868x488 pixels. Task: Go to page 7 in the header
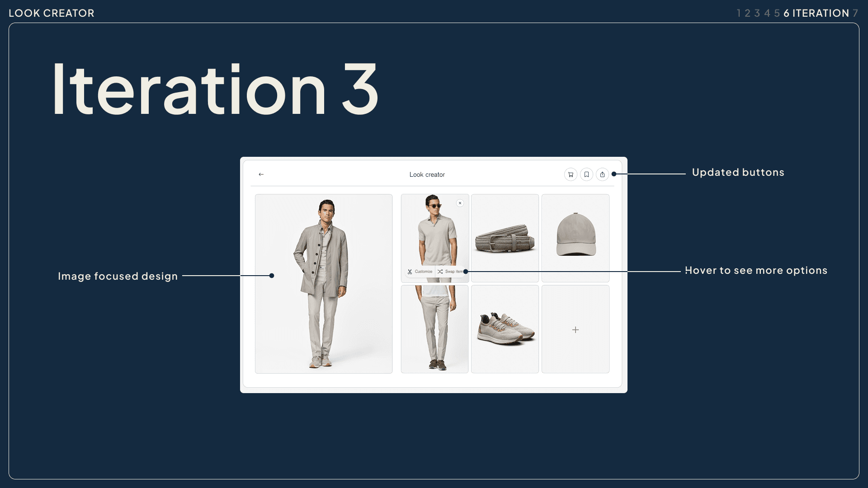[855, 14]
